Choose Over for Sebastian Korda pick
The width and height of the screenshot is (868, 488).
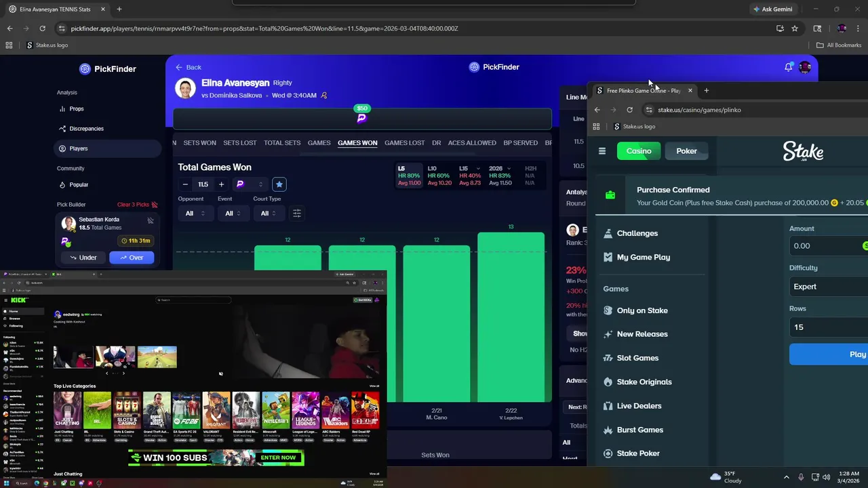coord(132,258)
